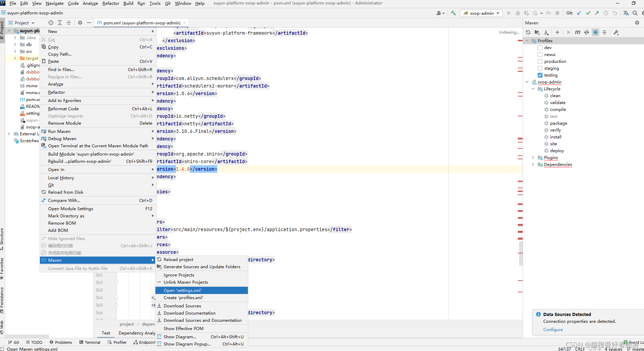Viewport: 644px width, 351px height.
Task: Open the Refactor menu in menu bar
Action: click(111, 3)
